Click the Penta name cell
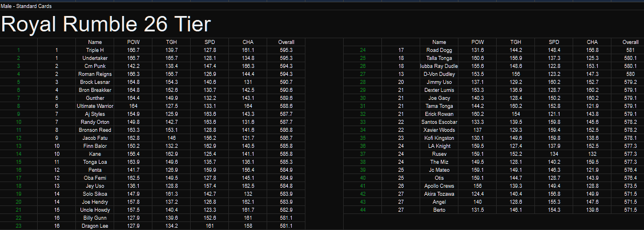Image resolution: width=644 pixels, height=230 pixels. click(x=95, y=170)
